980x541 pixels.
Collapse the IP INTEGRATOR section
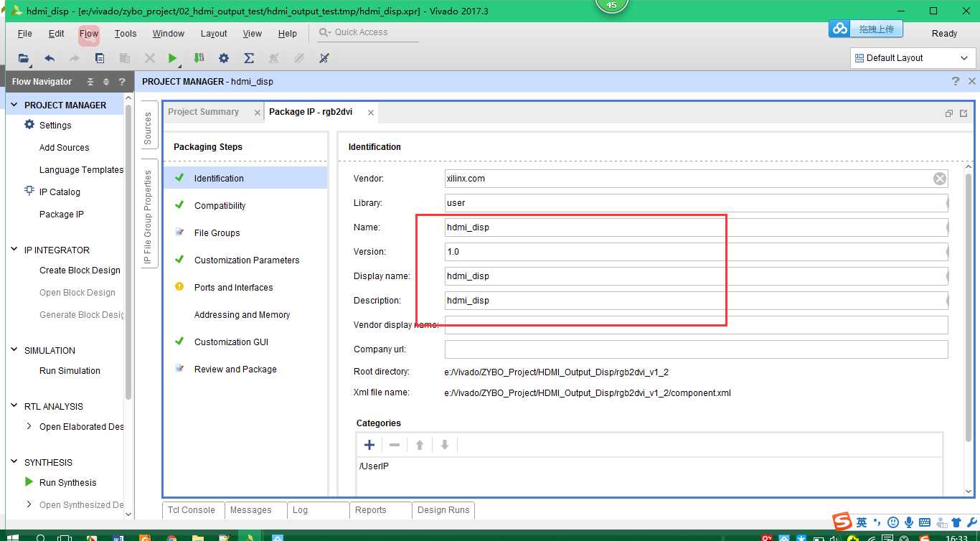click(x=14, y=250)
